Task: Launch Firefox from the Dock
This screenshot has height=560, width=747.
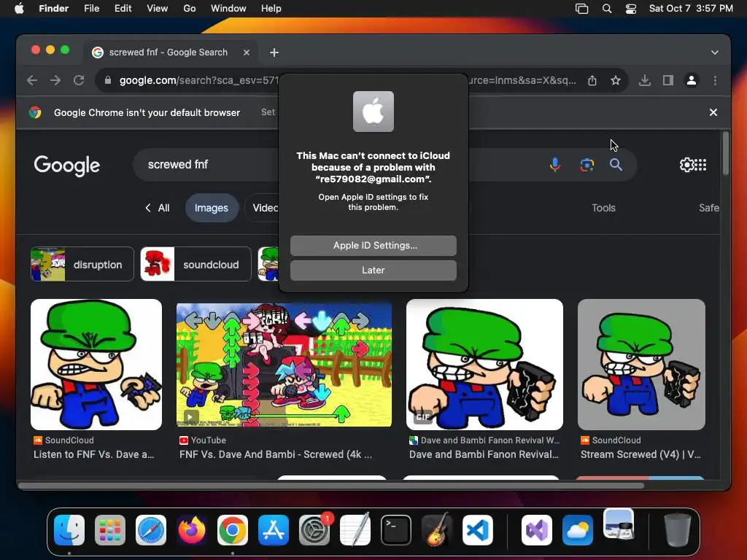Action: pos(192,530)
